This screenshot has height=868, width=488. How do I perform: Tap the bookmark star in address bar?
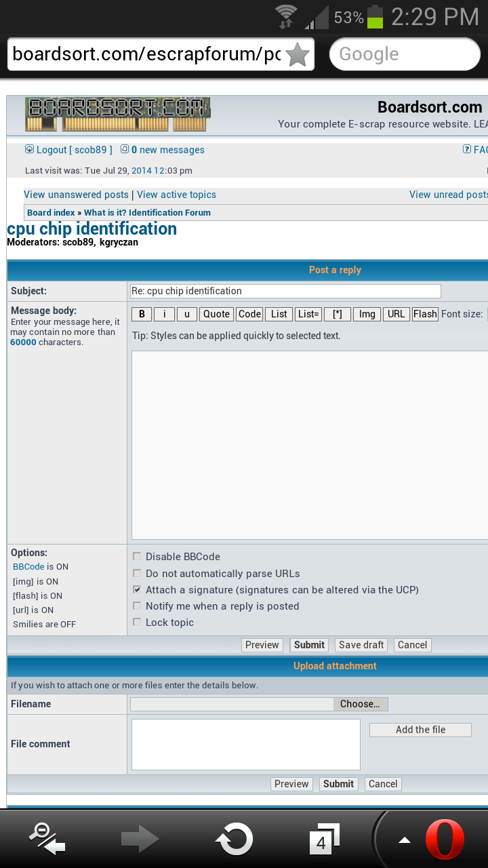tap(298, 54)
